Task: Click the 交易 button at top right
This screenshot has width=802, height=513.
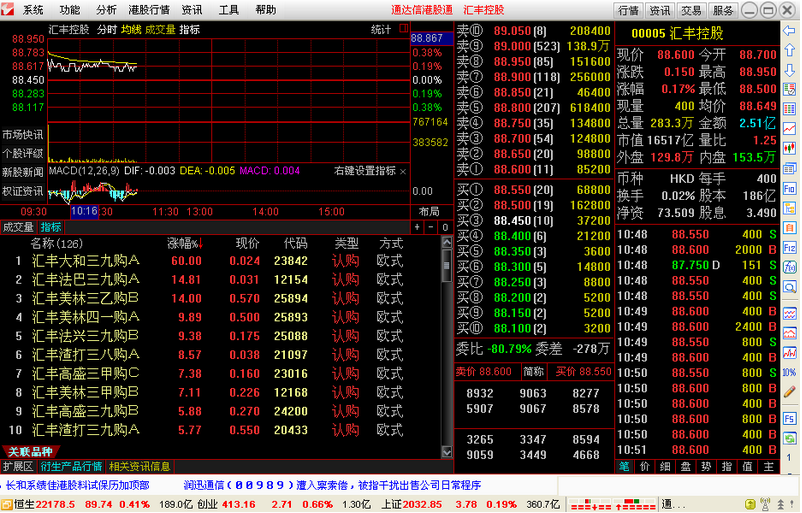Action: 690,10
